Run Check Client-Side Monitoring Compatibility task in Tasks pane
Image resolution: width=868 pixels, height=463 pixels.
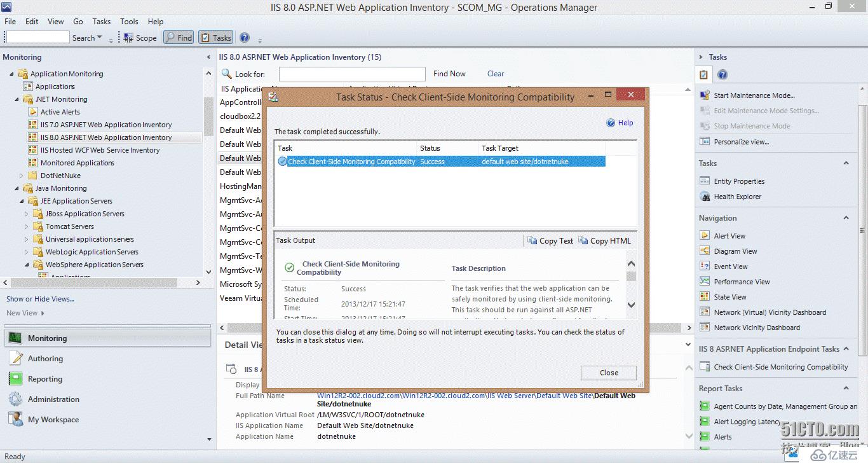click(780, 367)
